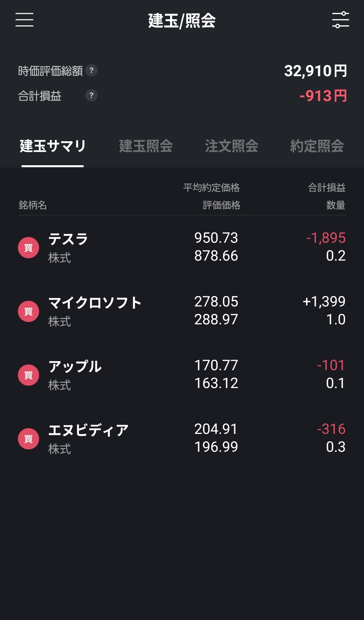The width and height of the screenshot is (364, 620).
Task: Tap the 平均約定価格 column header
Action: tap(211, 188)
